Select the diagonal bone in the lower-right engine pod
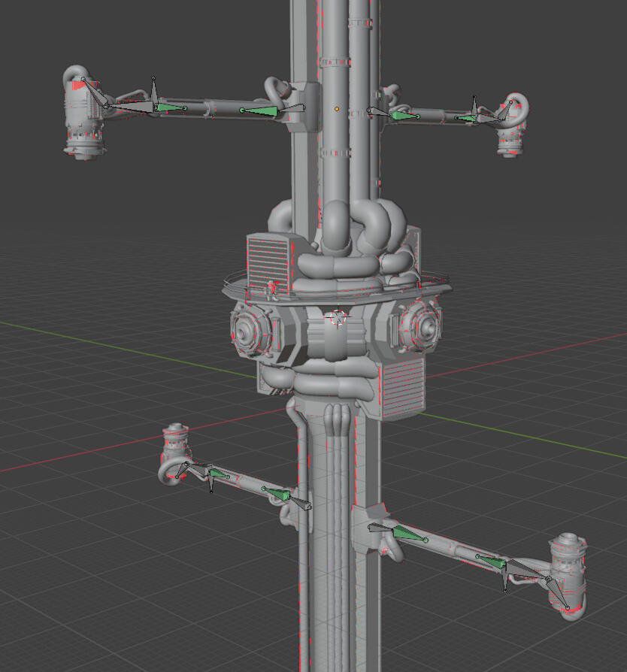The width and height of the screenshot is (627, 672). [558, 593]
